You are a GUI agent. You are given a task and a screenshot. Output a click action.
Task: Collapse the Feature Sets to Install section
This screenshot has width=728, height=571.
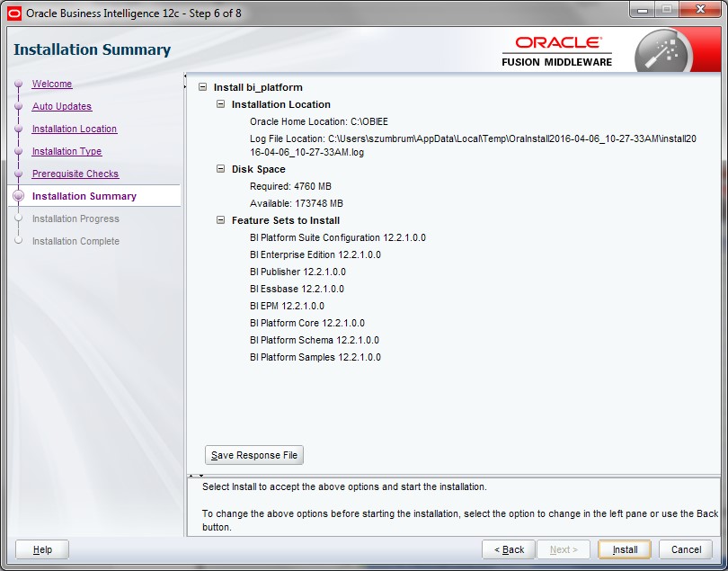221,220
